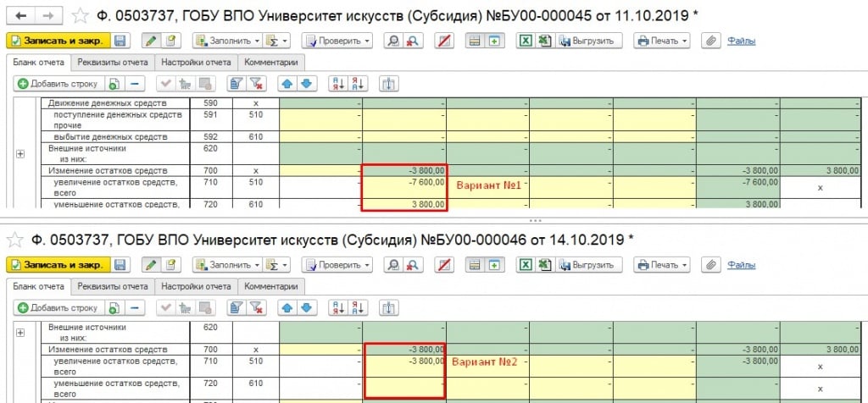Switch to 'Комментарии' tab in report 000045
The image size is (868, 403).
(x=271, y=62)
